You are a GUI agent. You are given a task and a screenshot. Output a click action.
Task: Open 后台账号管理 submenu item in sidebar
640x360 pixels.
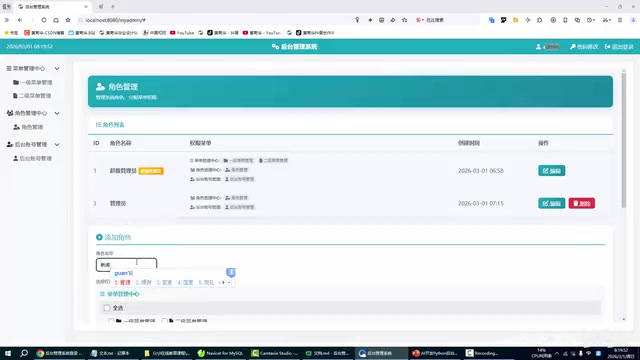(32, 158)
